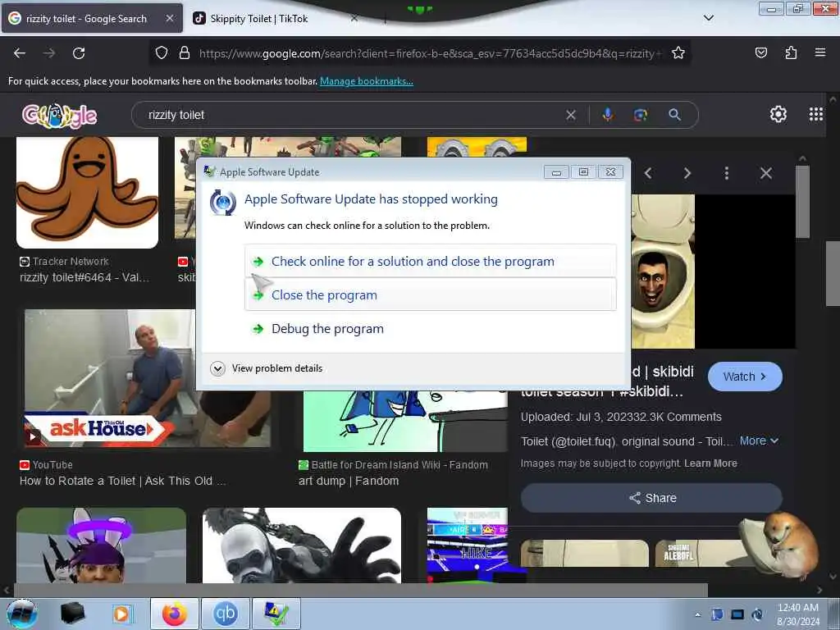Open the gas mask figure thumbnail
This screenshot has height=630, width=840.
click(302, 546)
